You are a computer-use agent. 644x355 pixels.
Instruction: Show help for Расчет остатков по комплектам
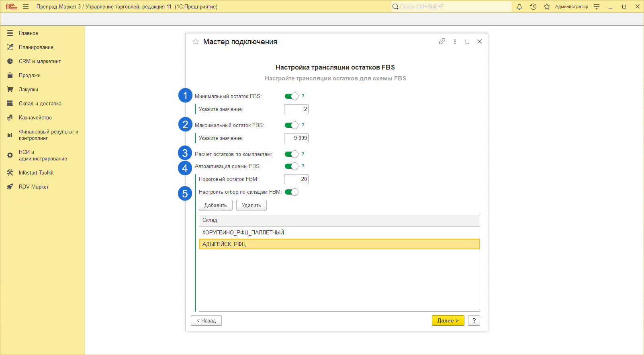pyautogui.click(x=303, y=154)
